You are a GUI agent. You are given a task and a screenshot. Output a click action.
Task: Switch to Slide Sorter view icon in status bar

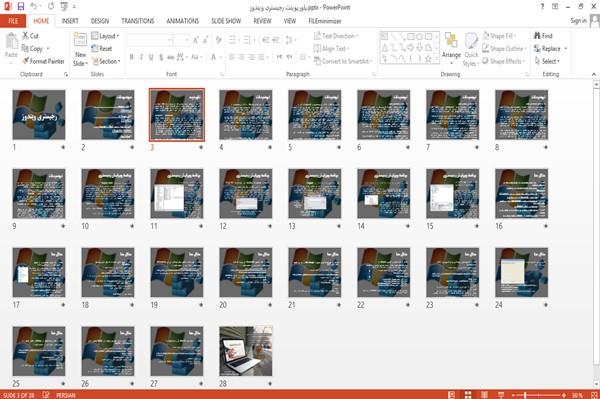click(x=468, y=395)
